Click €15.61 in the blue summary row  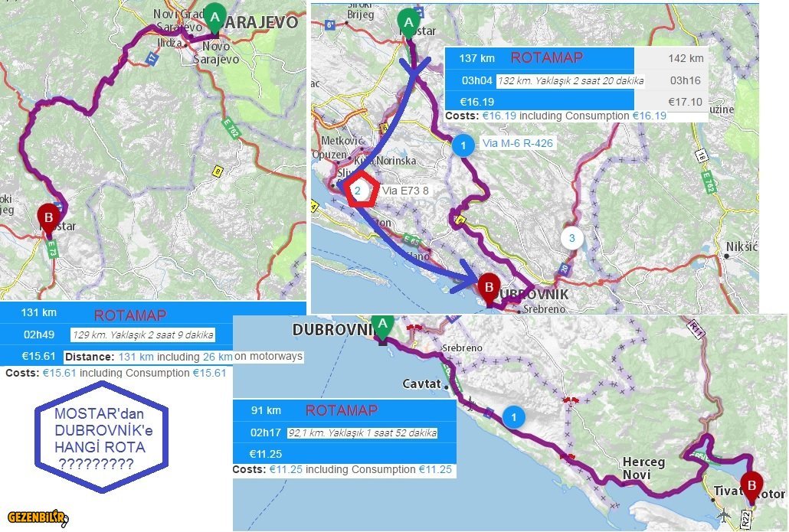pyautogui.click(x=39, y=357)
